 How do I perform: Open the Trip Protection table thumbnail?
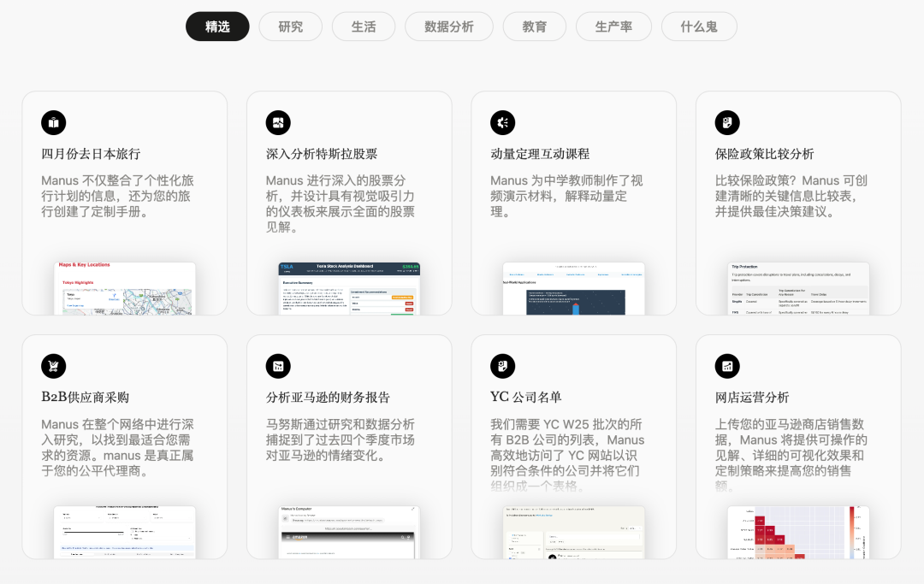click(x=798, y=288)
